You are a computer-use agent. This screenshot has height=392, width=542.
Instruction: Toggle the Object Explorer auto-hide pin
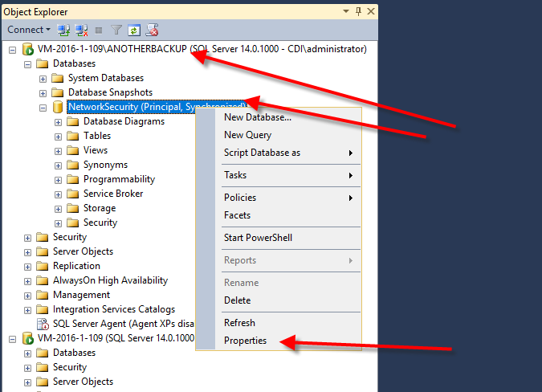click(358, 11)
